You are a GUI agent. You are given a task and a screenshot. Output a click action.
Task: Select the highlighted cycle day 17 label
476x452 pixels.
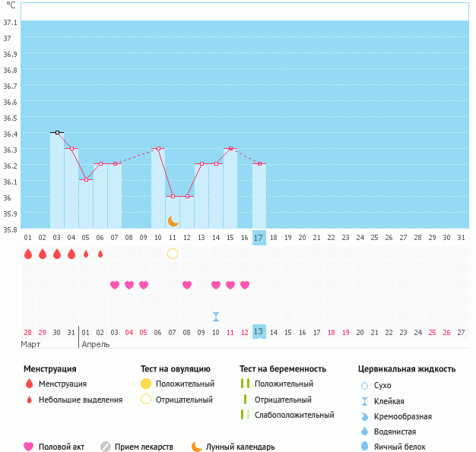point(259,238)
